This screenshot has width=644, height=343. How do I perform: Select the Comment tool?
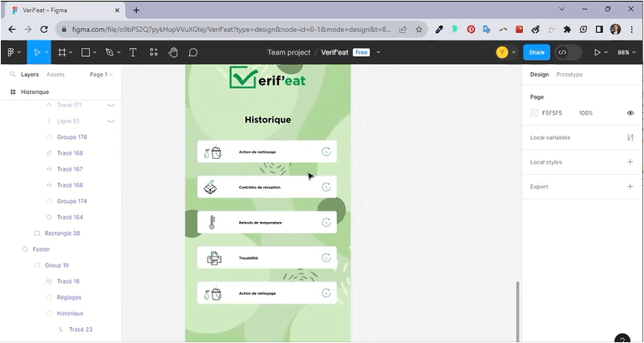[x=193, y=52]
